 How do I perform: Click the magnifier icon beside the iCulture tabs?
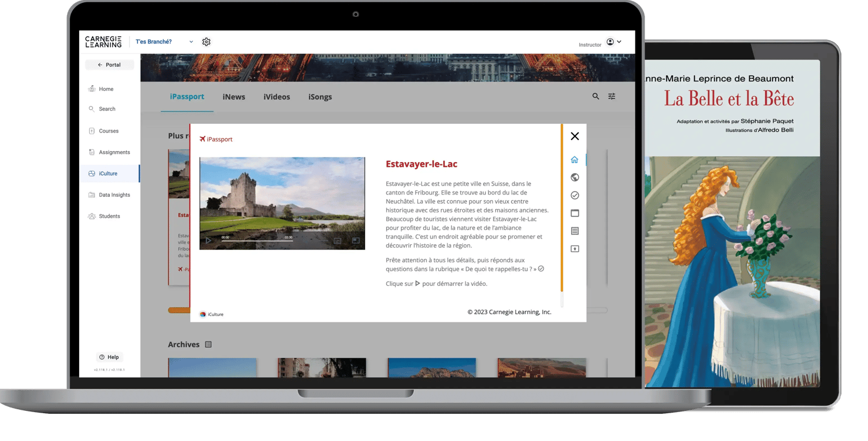click(595, 97)
